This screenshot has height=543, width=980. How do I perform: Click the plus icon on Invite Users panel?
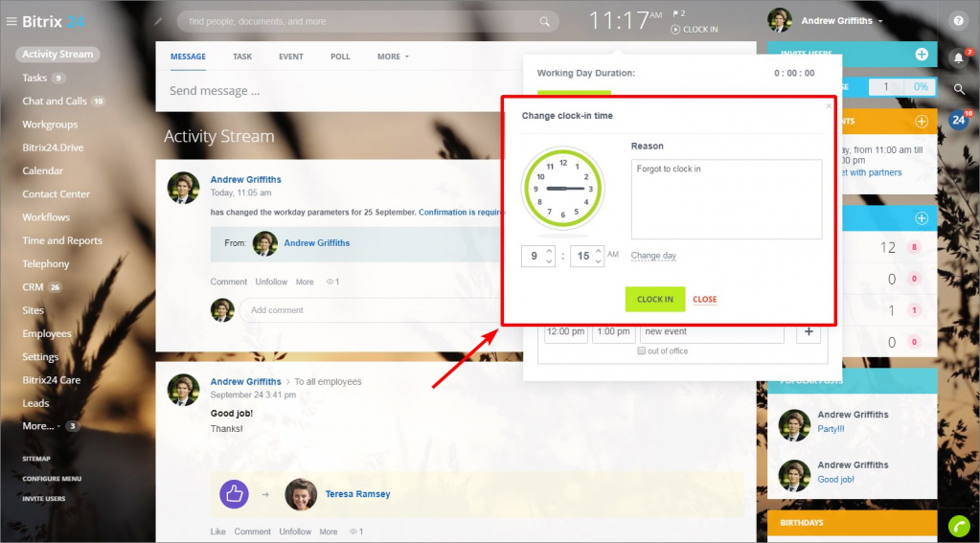[x=922, y=55]
